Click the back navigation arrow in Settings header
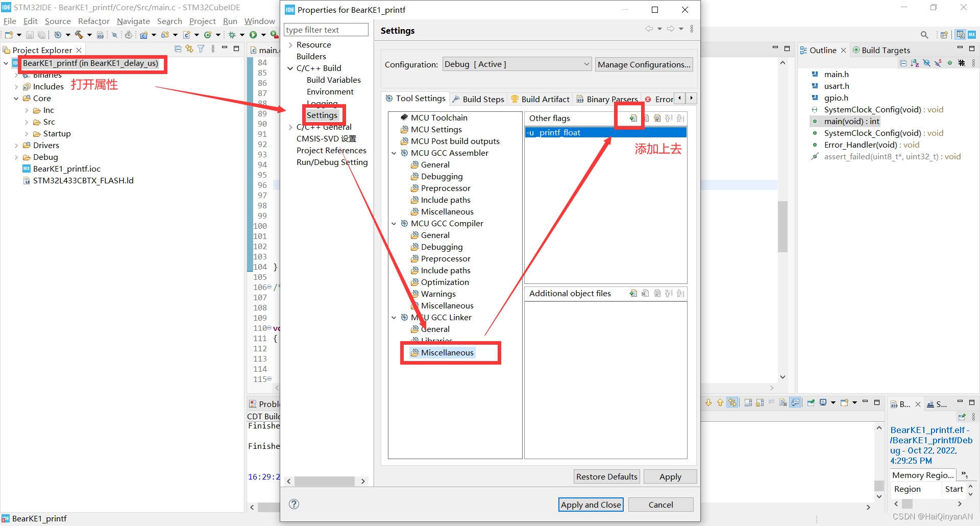The width and height of the screenshot is (980, 526). [x=649, y=29]
